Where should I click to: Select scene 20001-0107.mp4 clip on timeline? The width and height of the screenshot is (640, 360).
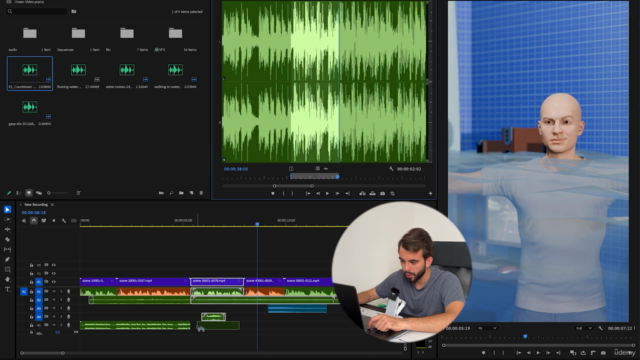tap(153, 282)
